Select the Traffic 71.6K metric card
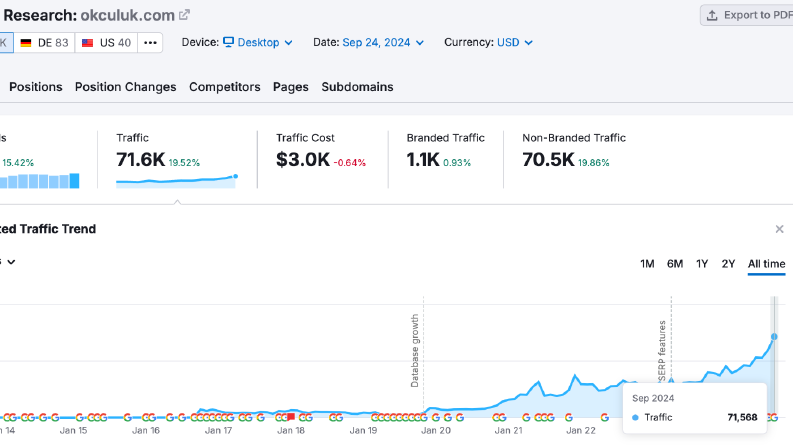This screenshot has height=446, width=793. (x=177, y=159)
